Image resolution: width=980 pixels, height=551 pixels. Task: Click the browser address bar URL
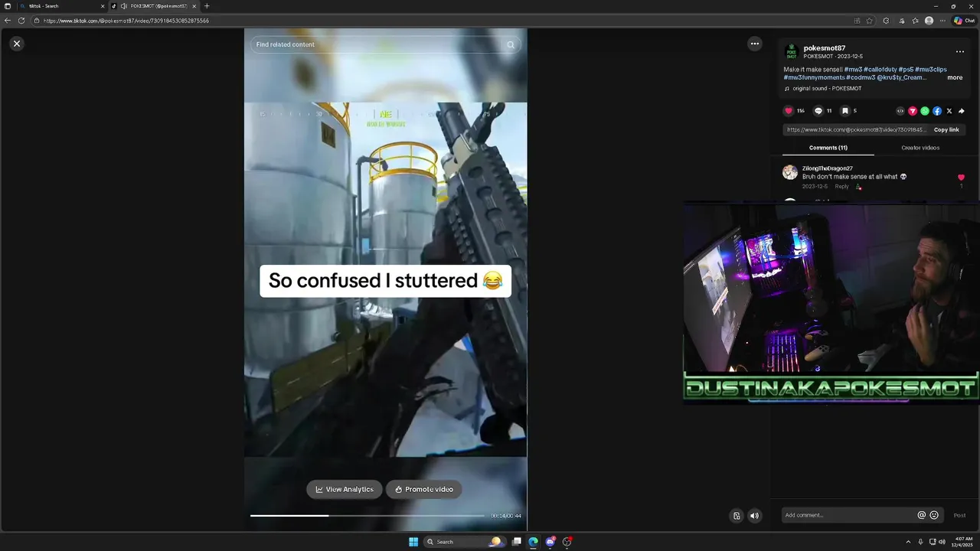(126, 21)
